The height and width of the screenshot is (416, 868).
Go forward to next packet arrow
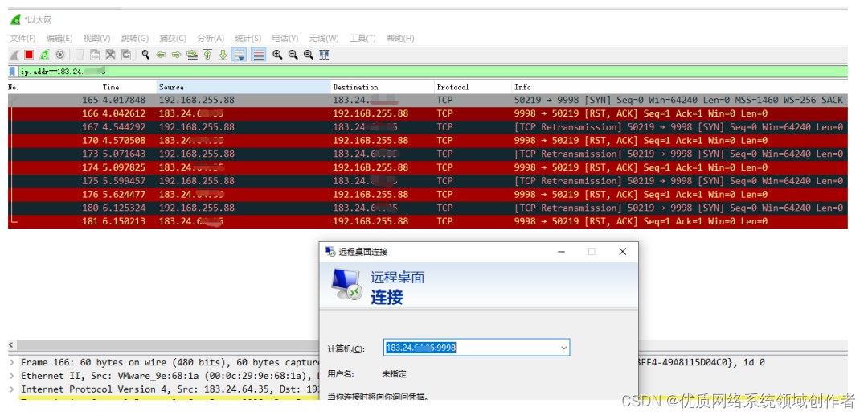click(177, 55)
